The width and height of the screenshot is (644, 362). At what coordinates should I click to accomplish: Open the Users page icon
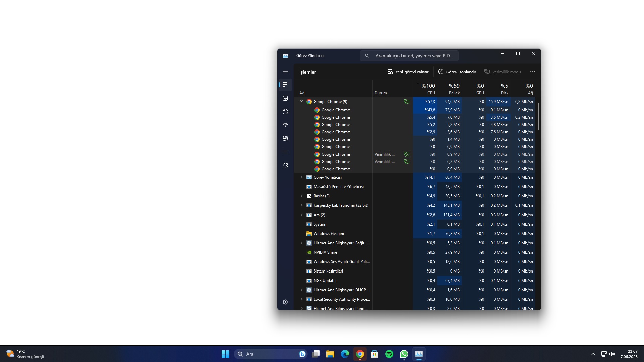point(285,138)
